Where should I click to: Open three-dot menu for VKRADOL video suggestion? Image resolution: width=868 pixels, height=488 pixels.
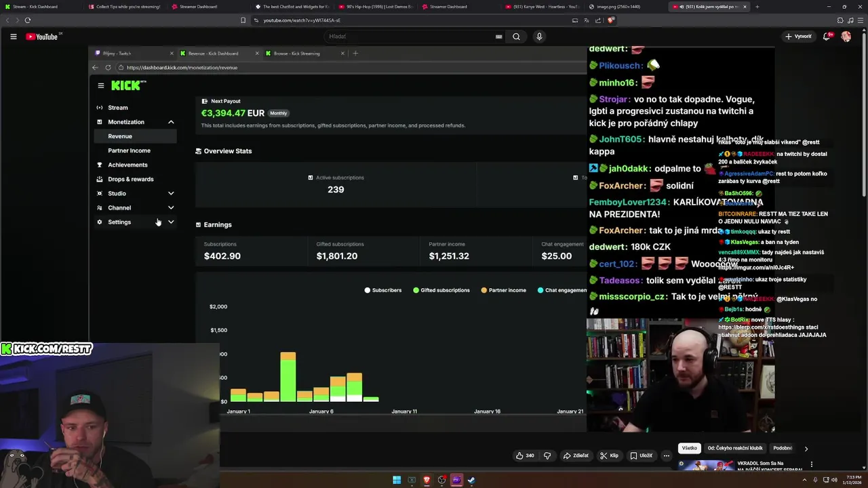(x=812, y=464)
